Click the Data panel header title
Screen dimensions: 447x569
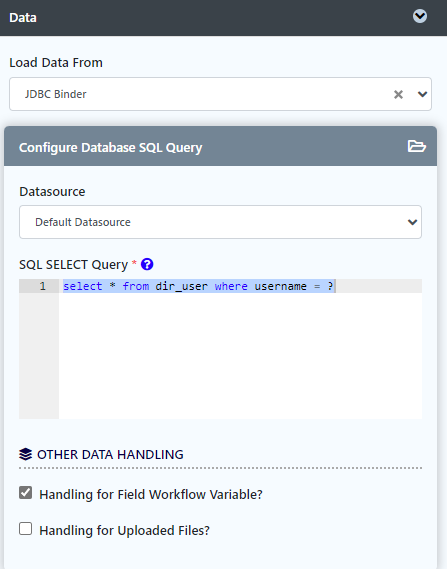[23, 18]
